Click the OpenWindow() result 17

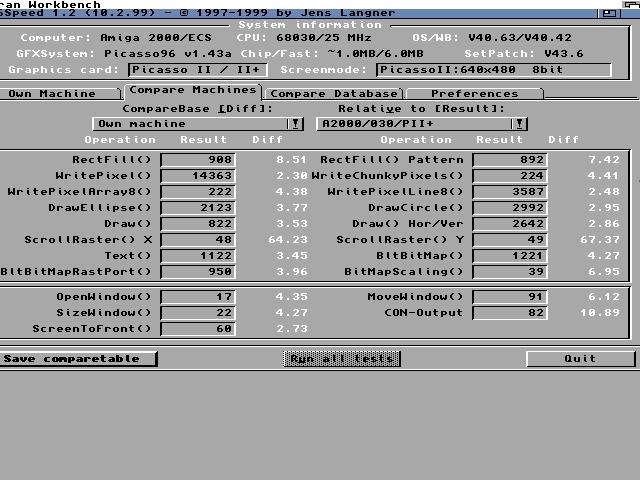pyautogui.click(x=198, y=297)
